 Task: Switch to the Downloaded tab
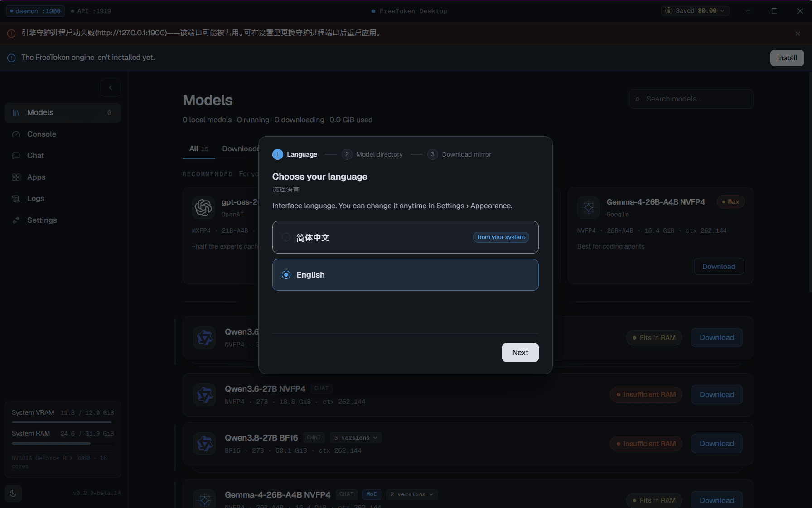click(240, 149)
